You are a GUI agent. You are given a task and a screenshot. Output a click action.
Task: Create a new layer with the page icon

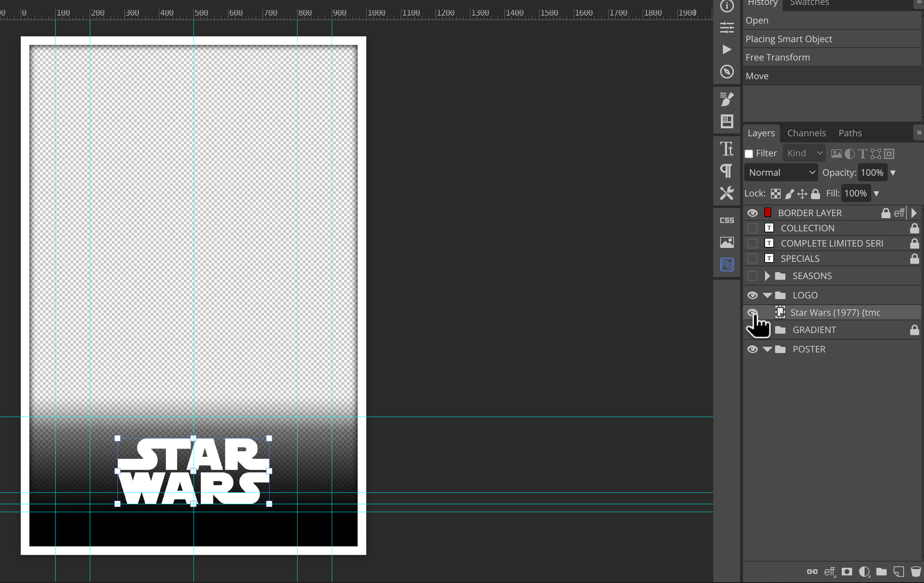pos(899,572)
